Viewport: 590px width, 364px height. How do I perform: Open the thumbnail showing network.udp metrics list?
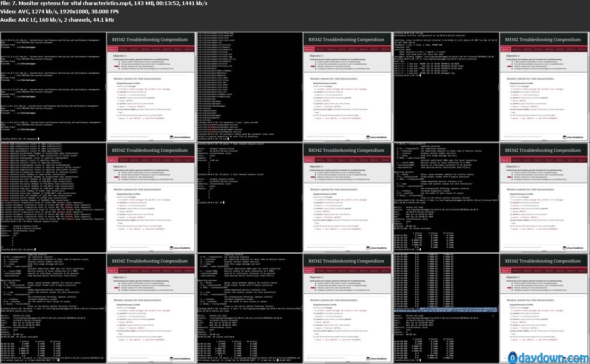click(x=53, y=197)
